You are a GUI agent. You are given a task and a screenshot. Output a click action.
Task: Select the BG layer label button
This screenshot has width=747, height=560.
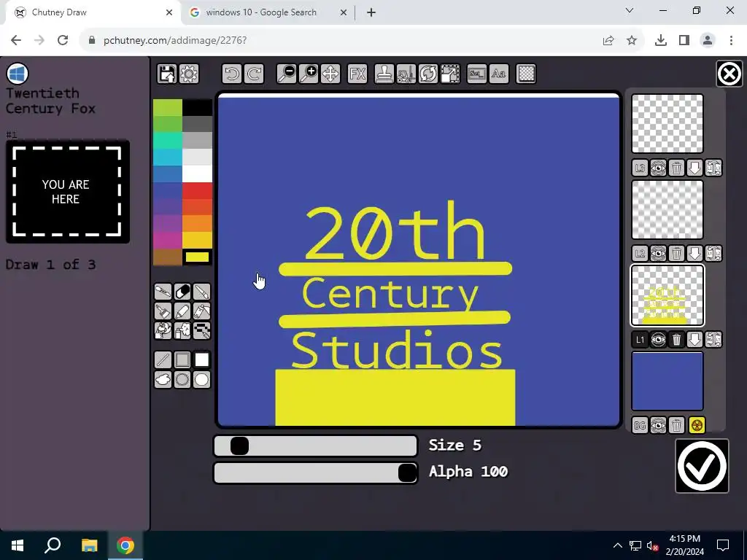click(x=640, y=425)
